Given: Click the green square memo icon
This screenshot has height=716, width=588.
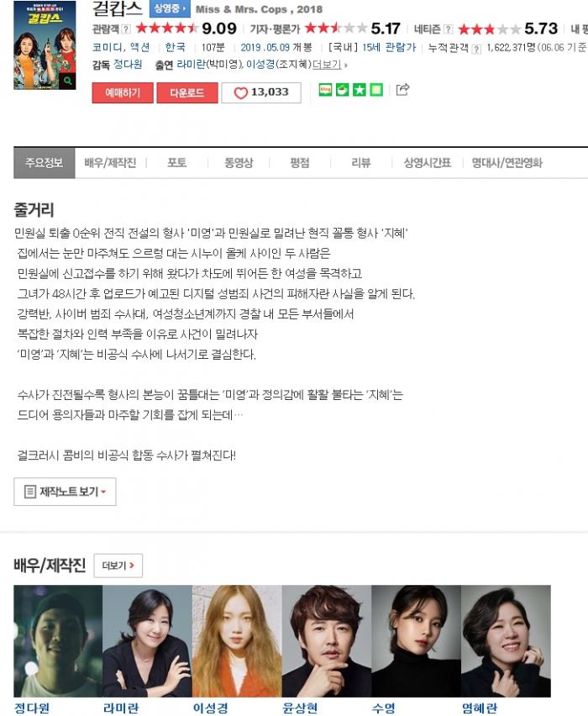Looking at the screenshot, I should click(x=376, y=90).
